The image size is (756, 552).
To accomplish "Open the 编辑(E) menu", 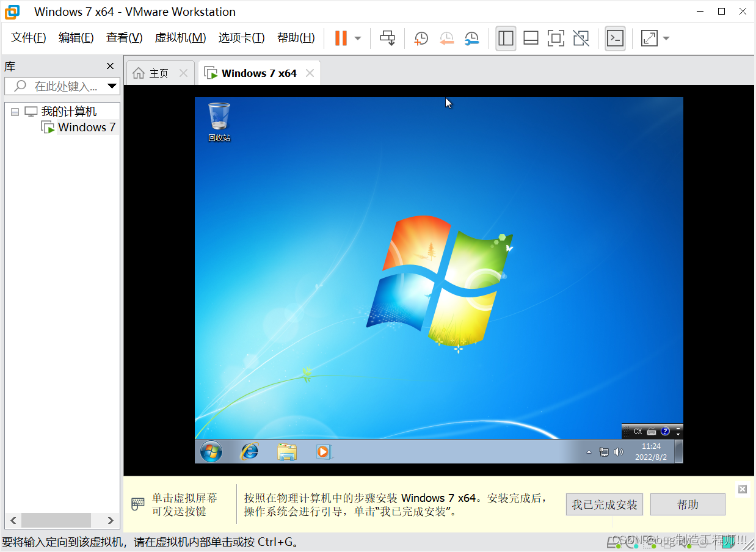I will pyautogui.click(x=76, y=38).
